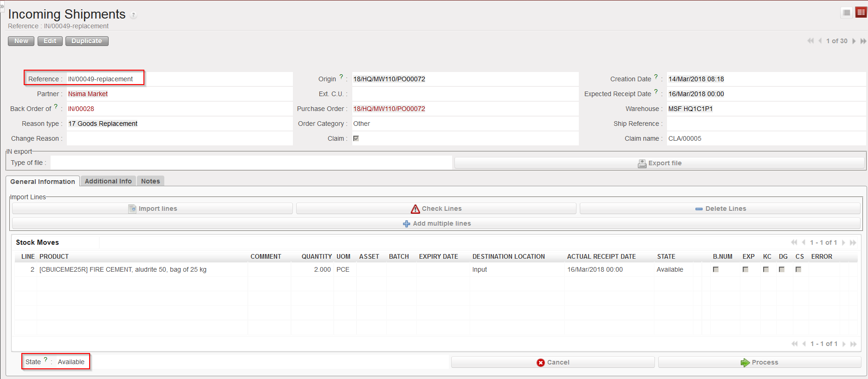
Task: Jump to last record arrow
Action: coord(863,41)
